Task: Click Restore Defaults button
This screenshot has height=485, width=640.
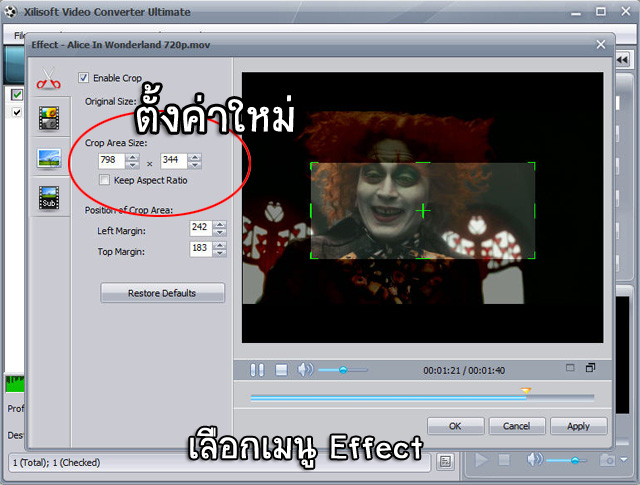Action: click(x=162, y=293)
